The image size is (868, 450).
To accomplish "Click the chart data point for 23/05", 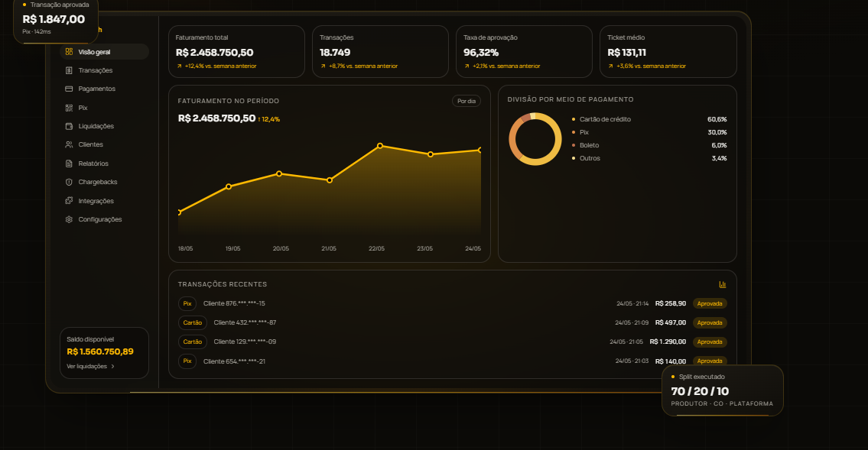I will [x=431, y=155].
